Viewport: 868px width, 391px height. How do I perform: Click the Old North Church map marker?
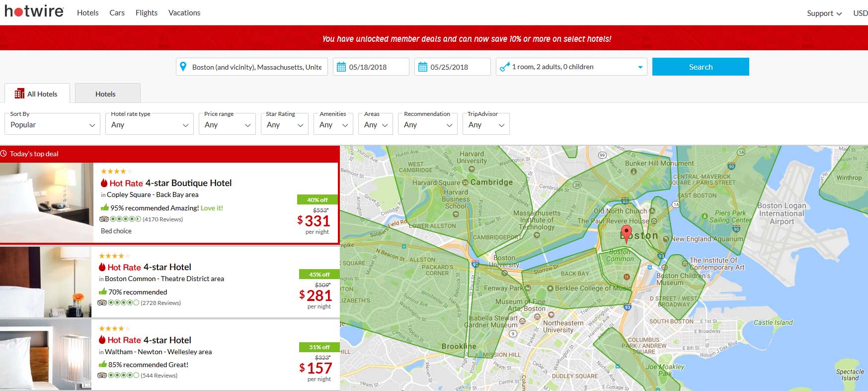653,211
